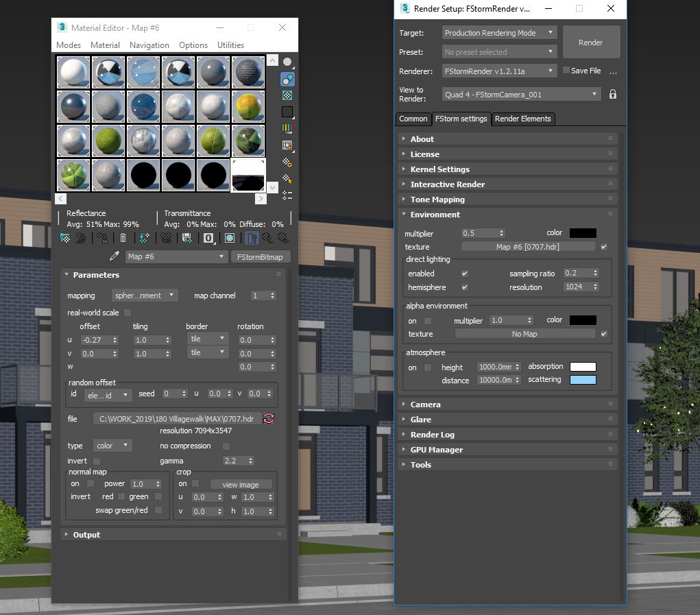Open the Renderer FStormRender dropdown
Image resolution: width=700 pixels, height=615 pixels.
pyautogui.click(x=500, y=71)
